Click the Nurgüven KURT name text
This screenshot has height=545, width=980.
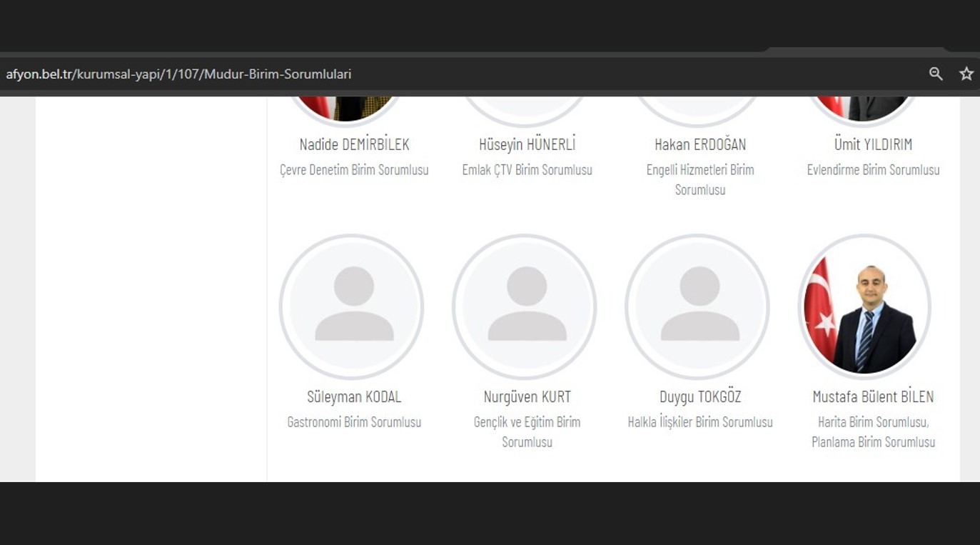[x=527, y=396]
